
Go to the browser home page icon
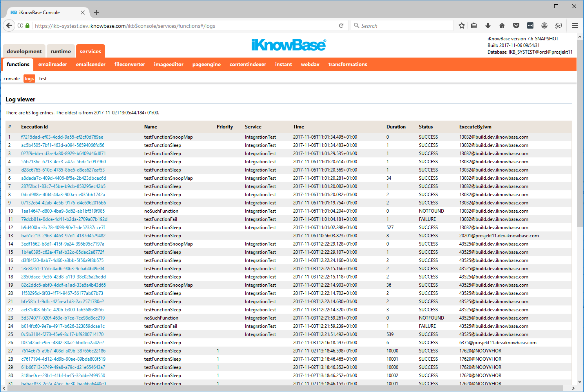502,26
